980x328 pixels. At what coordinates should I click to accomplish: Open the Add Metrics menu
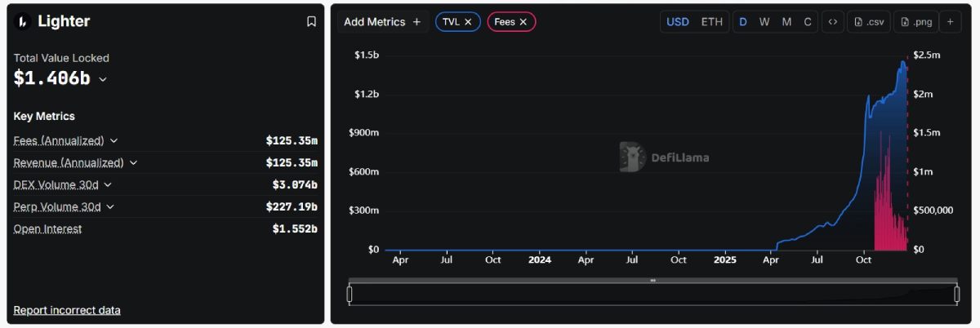[x=382, y=22]
